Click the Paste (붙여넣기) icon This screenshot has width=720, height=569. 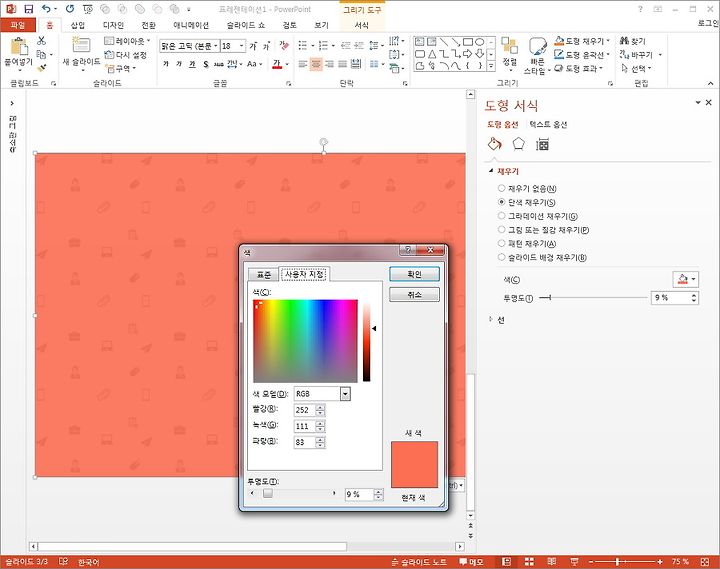[x=19, y=47]
